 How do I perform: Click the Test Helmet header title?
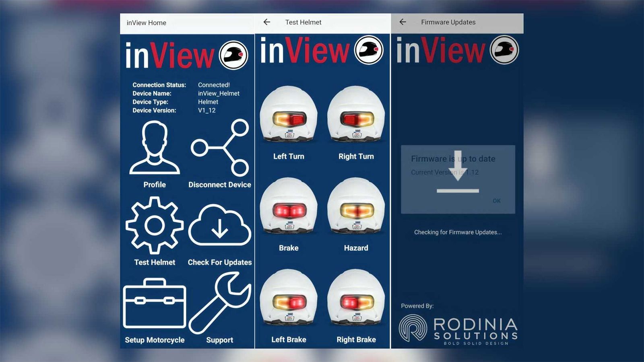[303, 22]
